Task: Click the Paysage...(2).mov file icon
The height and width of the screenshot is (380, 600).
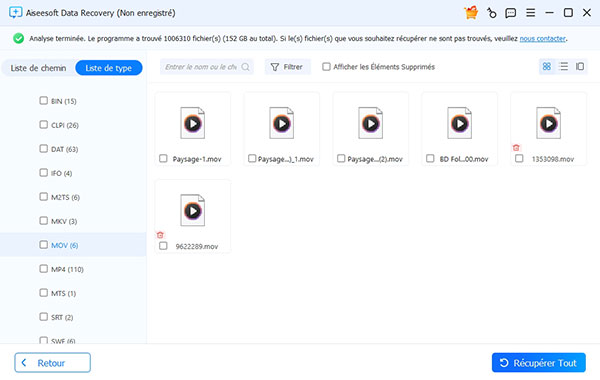Action: click(370, 123)
